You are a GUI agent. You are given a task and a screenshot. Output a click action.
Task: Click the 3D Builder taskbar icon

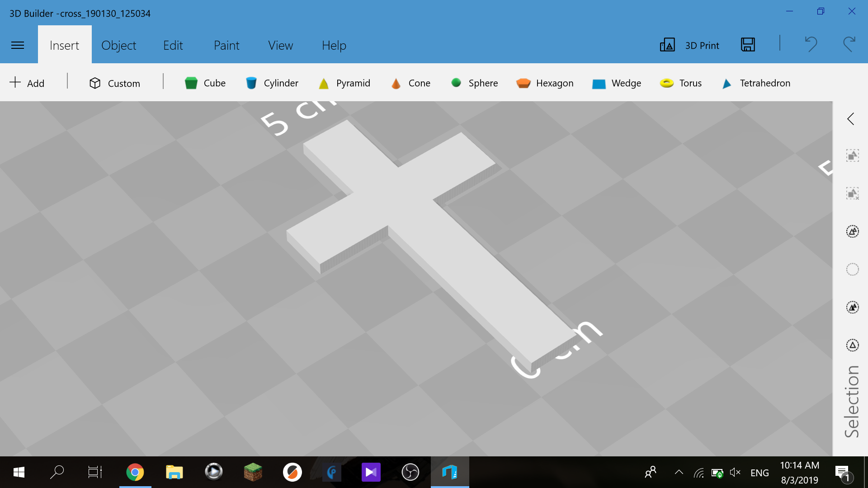(x=450, y=472)
